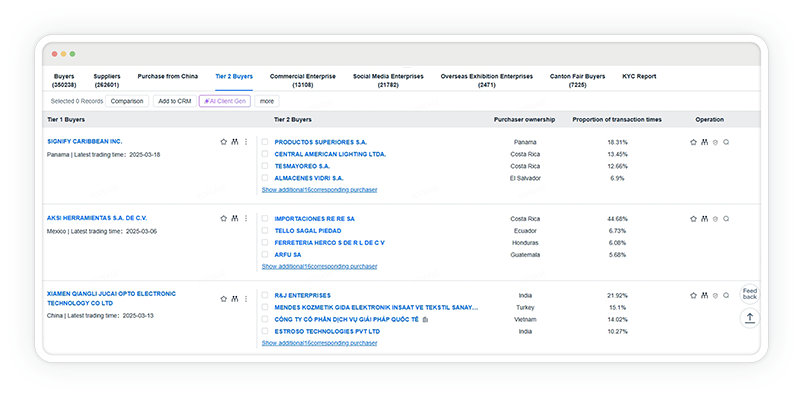The height and width of the screenshot is (398, 804).
Task: Select the Tier 2 Buyers tab
Action: pos(234,76)
